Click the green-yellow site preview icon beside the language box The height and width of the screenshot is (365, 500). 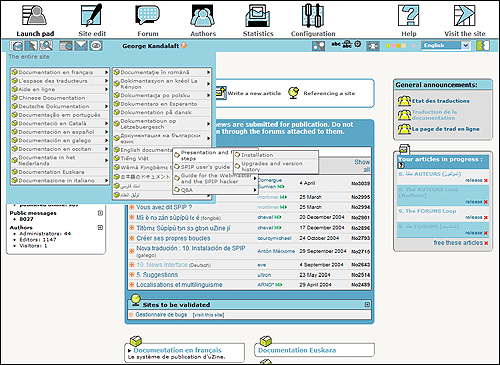coord(483,45)
